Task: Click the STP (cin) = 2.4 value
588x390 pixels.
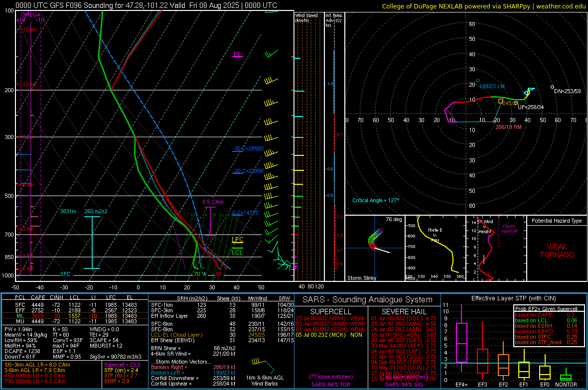Action: [121, 370]
